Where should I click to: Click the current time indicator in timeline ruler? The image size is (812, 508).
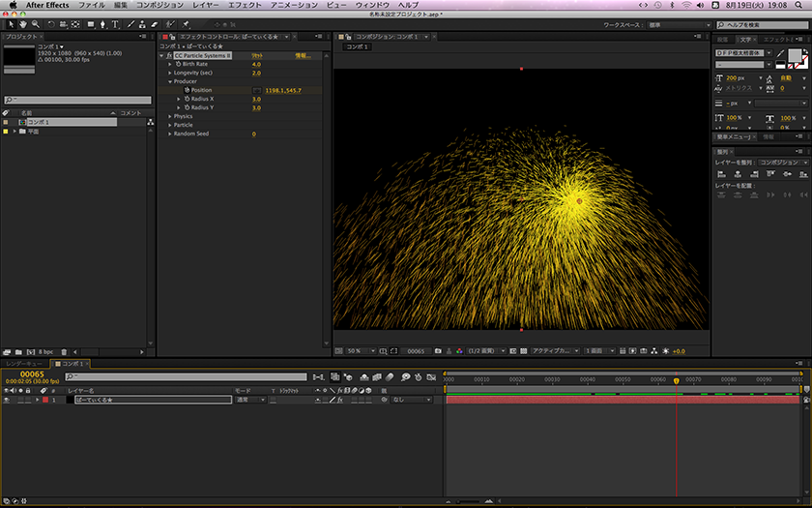677,379
